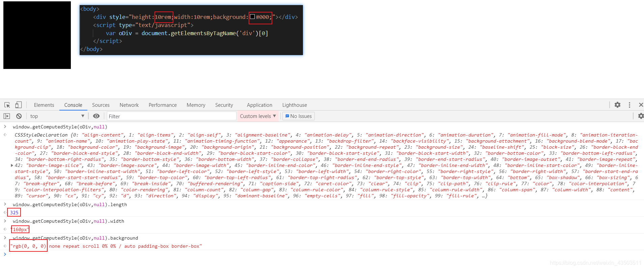Open the Lighthouse tab
The width and height of the screenshot is (644, 269).
pyautogui.click(x=295, y=105)
